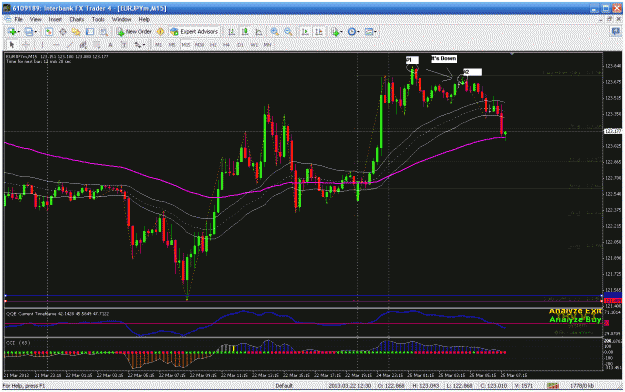Switch chart to bar chart
Viewport: 625px width, 392px height.
[x=231, y=32]
